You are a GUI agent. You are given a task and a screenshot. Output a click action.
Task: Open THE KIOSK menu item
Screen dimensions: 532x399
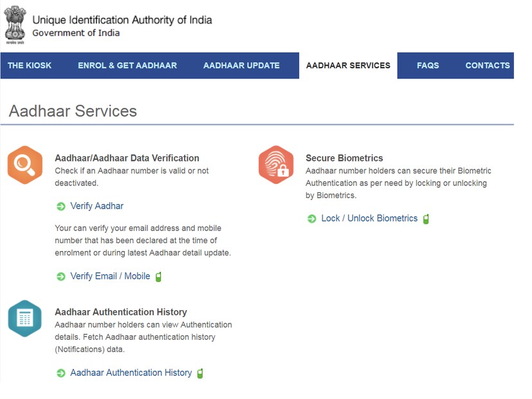(x=30, y=66)
